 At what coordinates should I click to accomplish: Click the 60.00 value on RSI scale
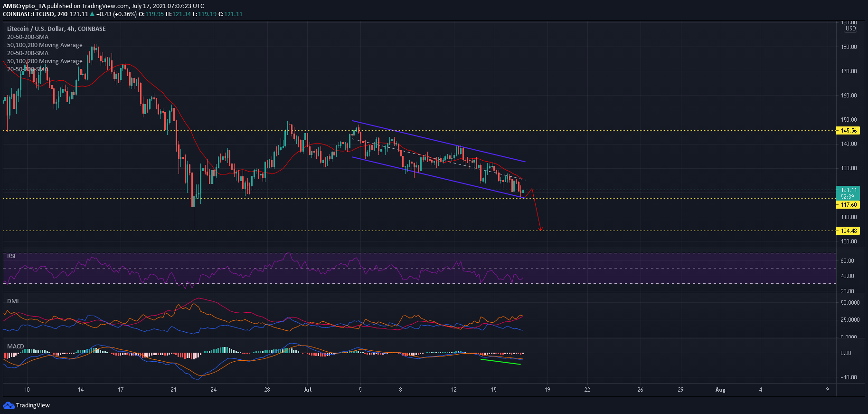847,260
